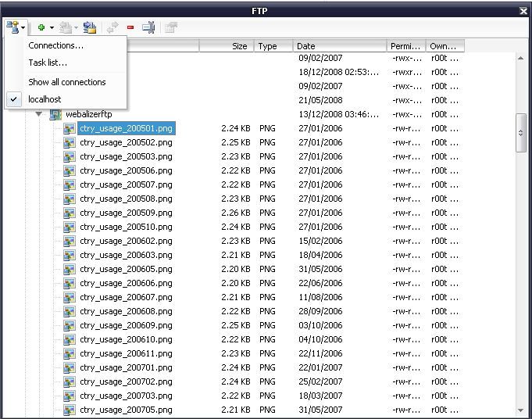Click the green plus add icon
Viewport: 532px width, 419px height.
tap(41, 27)
